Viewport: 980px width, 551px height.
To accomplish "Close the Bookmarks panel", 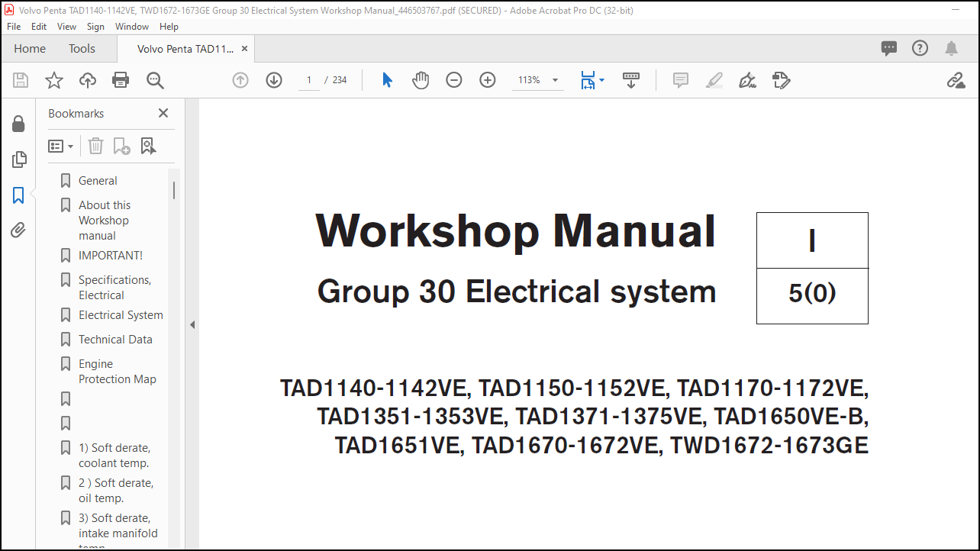I will click(x=163, y=113).
